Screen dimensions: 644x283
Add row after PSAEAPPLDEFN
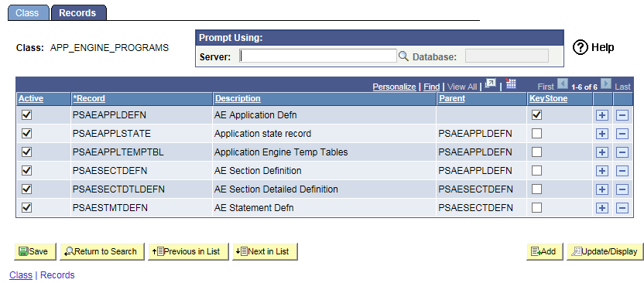coord(602,115)
